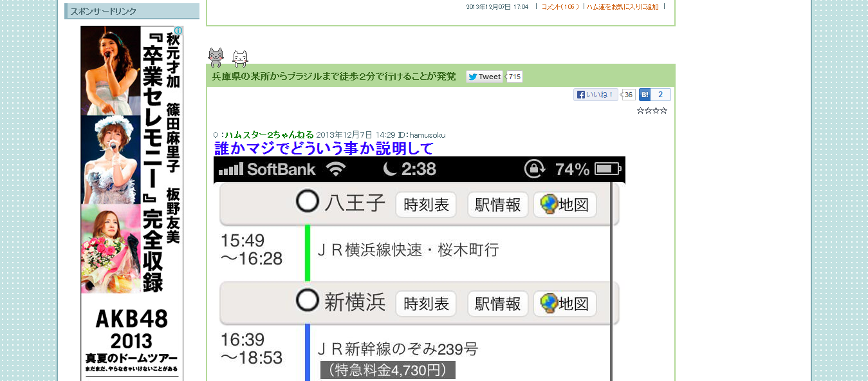This screenshot has width=868, height=381.
Task: Click the ☆☆☆☆ star rating
Action: click(652, 111)
